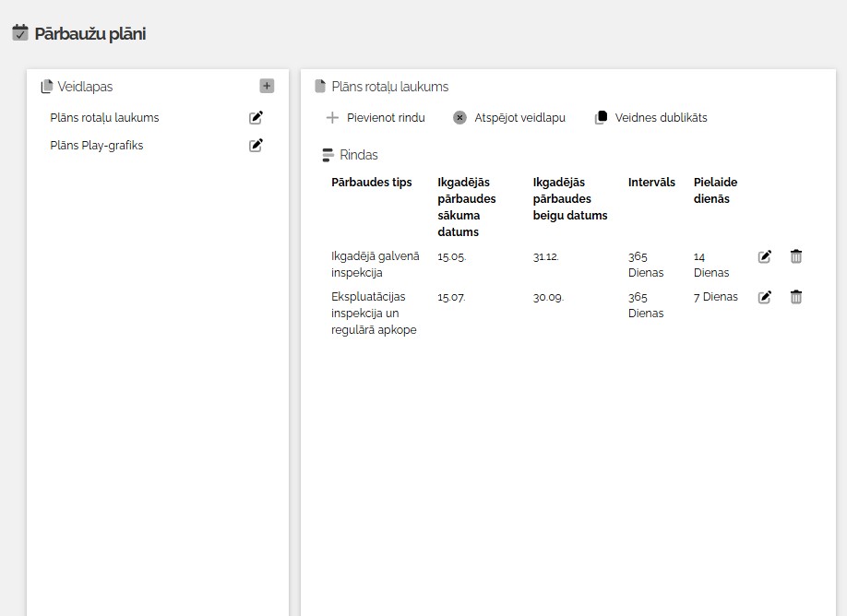Click the Veidlapas documents icon

click(x=47, y=87)
